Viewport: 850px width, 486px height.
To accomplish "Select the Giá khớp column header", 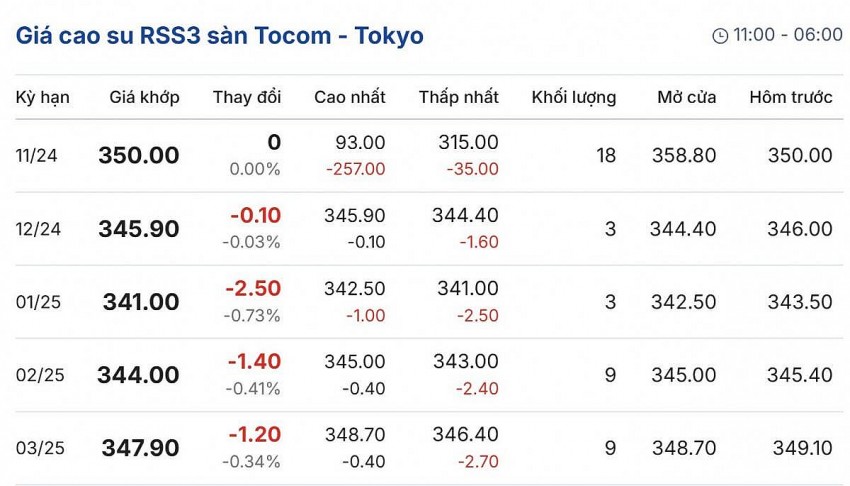I will click(x=144, y=97).
